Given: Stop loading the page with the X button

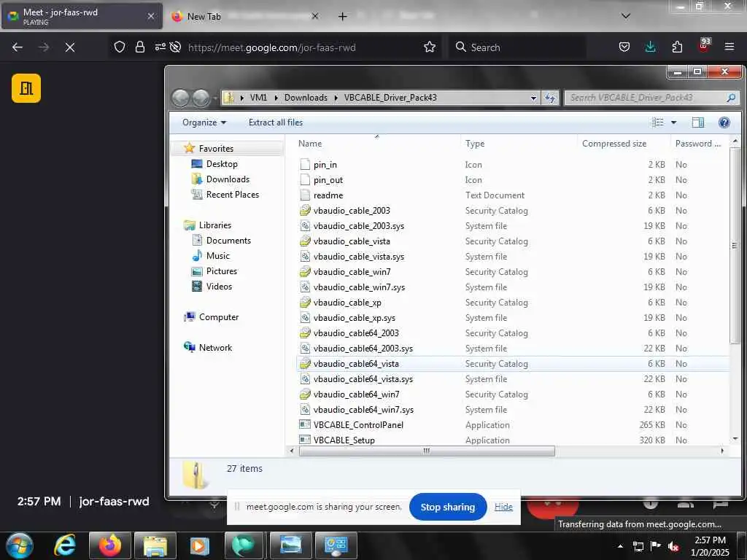Looking at the screenshot, I should point(70,47).
